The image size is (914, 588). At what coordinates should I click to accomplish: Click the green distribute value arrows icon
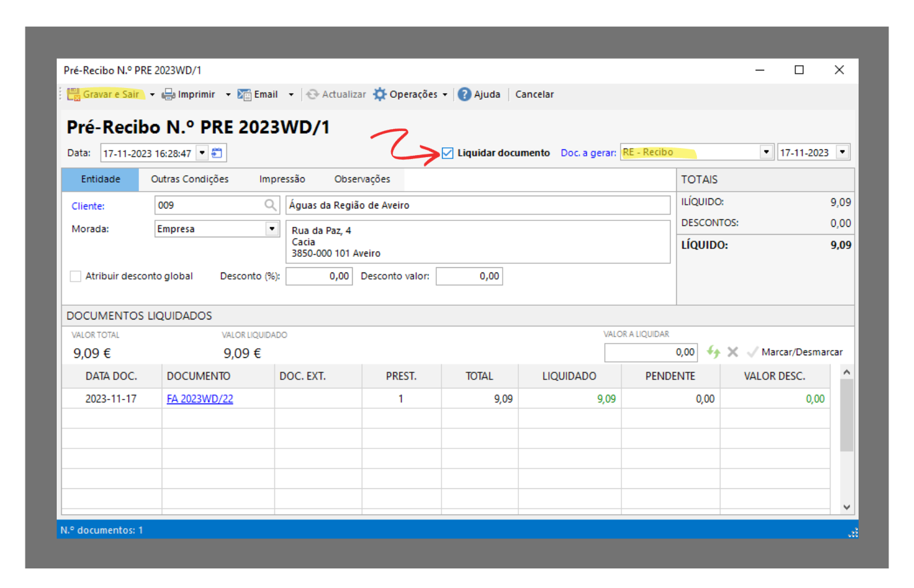tap(713, 352)
